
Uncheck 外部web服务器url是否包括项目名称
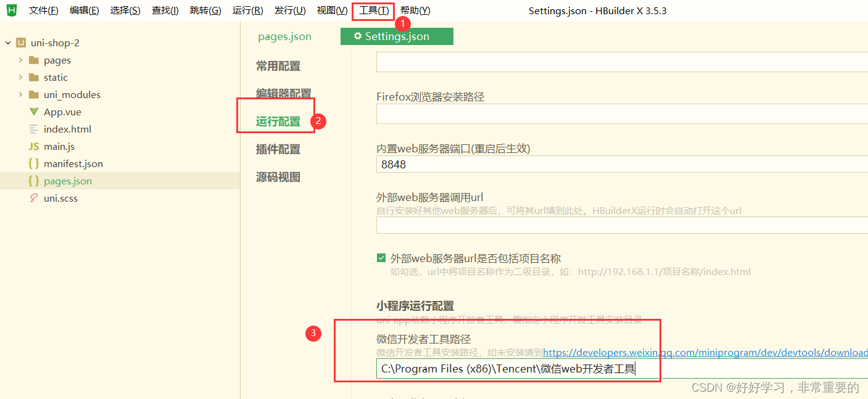[x=381, y=258]
